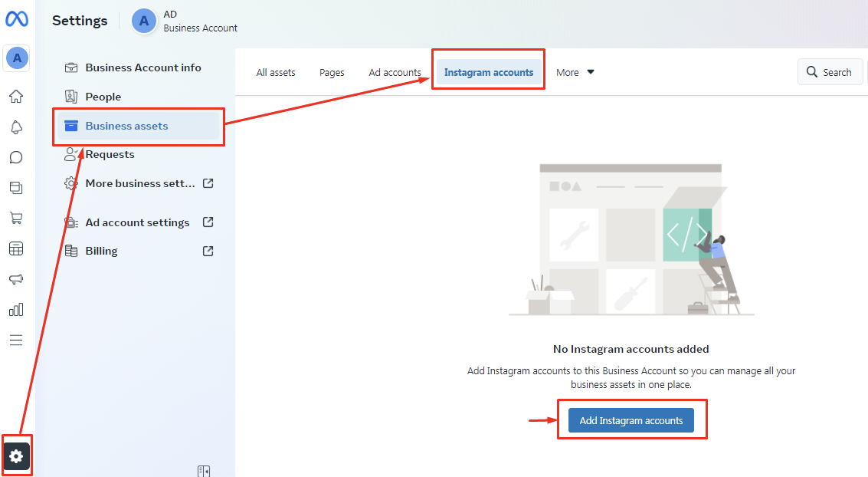Open the AD Business Account switcher
Screen dimensions: 868x477
click(x=185, y=21)
